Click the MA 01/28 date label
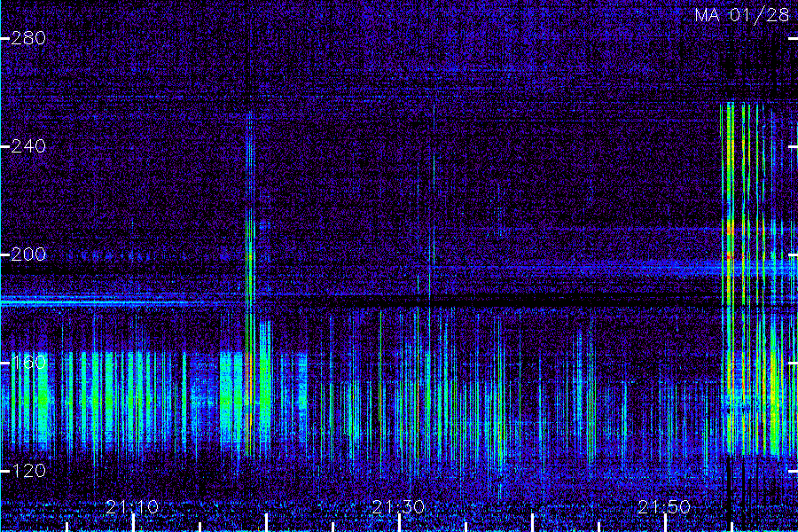 (x=742, y=15)
